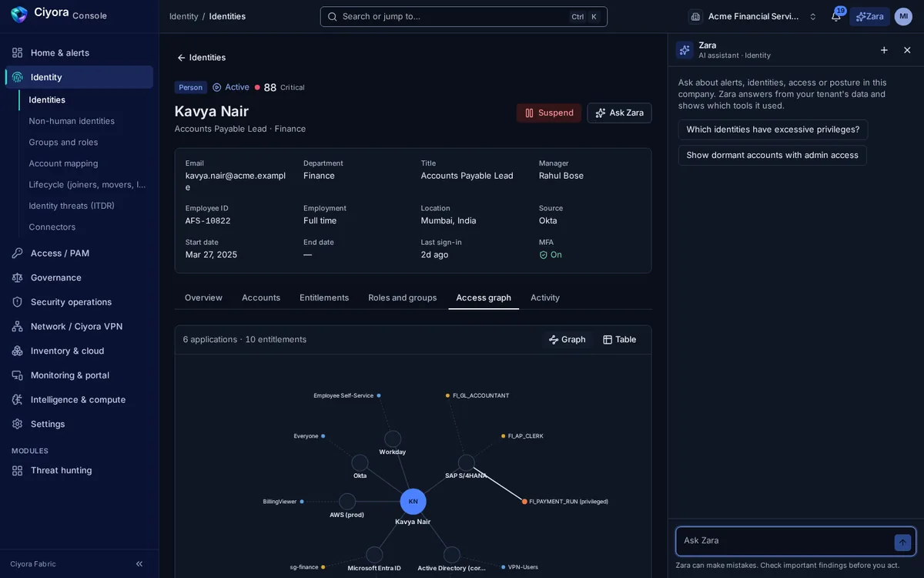The width and height of the screenshot is (924, 578).
Task: Click Kavya Nair KN graph node
Action: (x=413, y=502)
